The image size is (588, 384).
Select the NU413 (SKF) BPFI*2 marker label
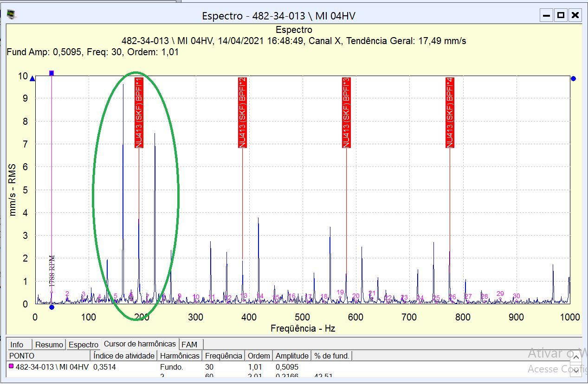242,113
